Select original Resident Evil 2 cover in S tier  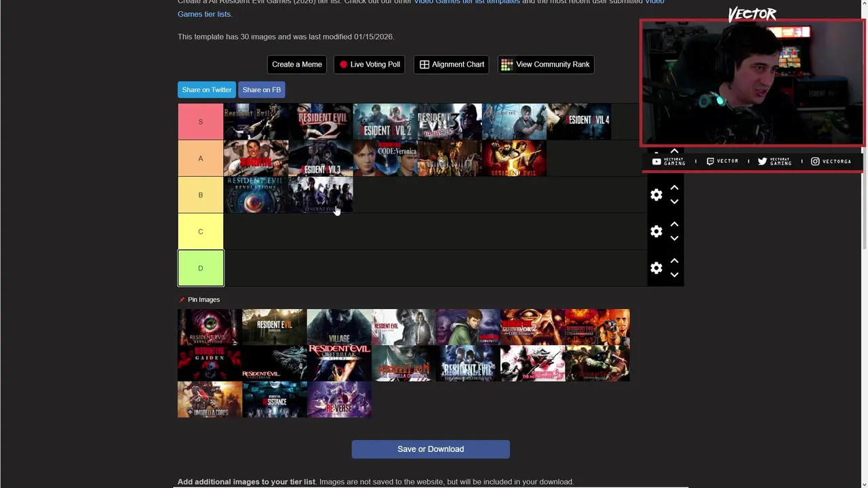point(321,121)
